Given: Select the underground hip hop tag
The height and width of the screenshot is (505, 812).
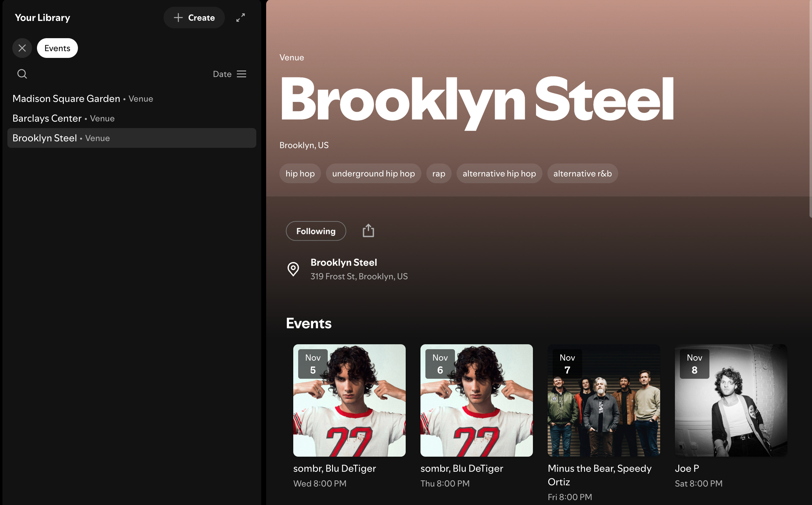Looking at the screenshot, I should (x=373, y=174).
